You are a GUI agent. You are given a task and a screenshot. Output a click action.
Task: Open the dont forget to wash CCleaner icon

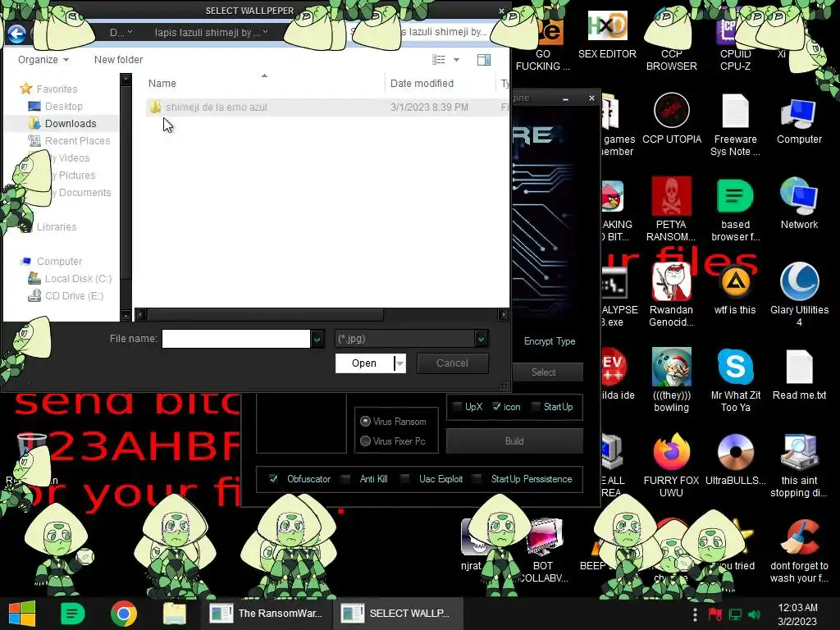(799, 550)
